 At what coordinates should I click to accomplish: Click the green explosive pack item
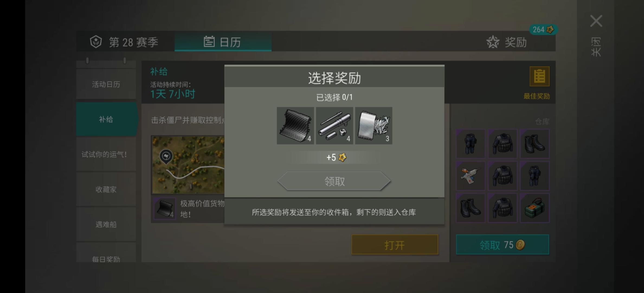point(534,208)
